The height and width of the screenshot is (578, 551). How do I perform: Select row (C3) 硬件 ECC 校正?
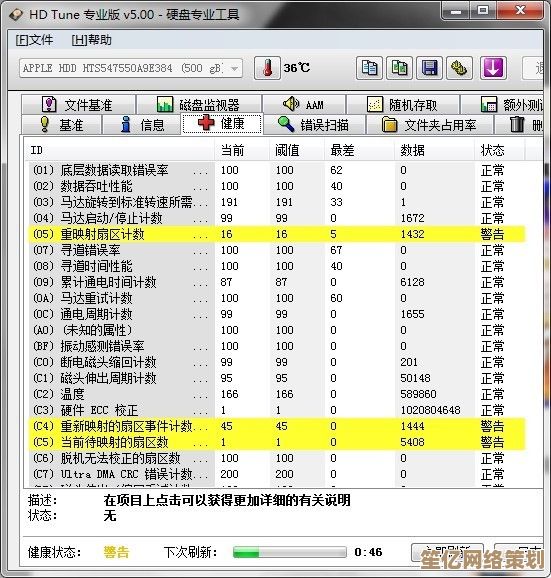(x=277, y=410)
